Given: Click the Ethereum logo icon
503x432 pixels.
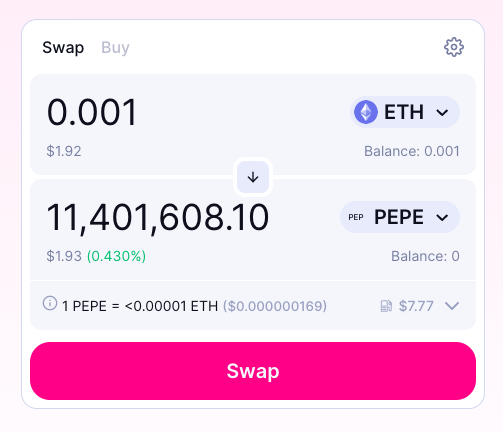Looking at the screenshot, I should 366,112.
